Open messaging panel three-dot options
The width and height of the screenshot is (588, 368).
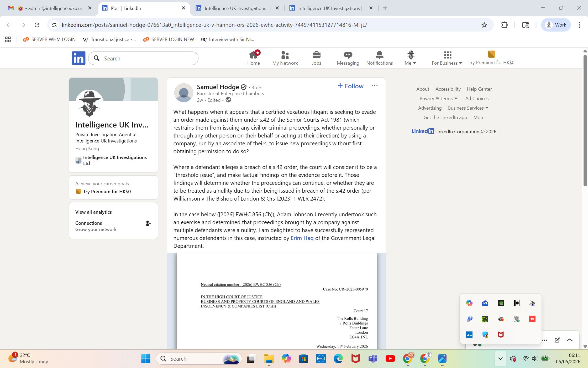coord(544,340)
